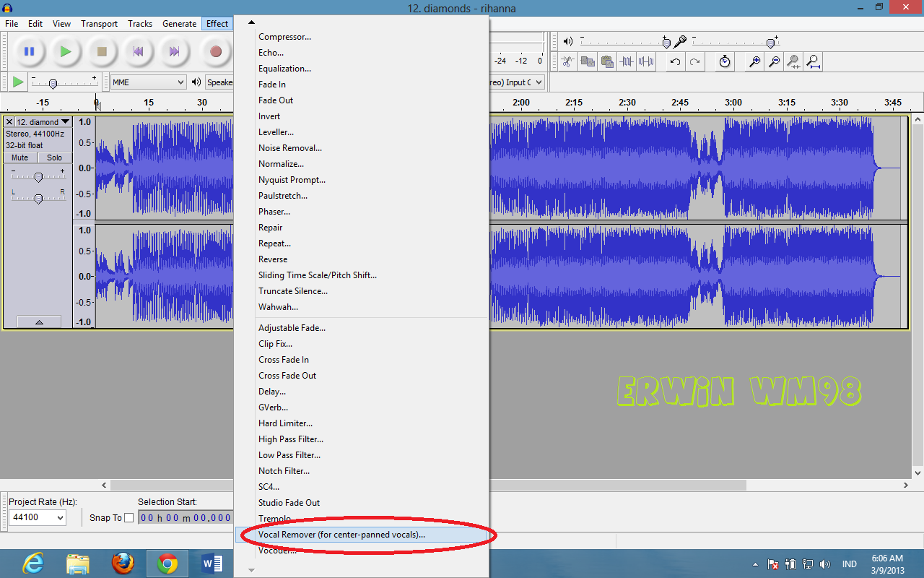The height and width of the screenshot is (578, 924).
Task: Click the Sync-Lock Tracks clock icon
Action: pos(725,61)
